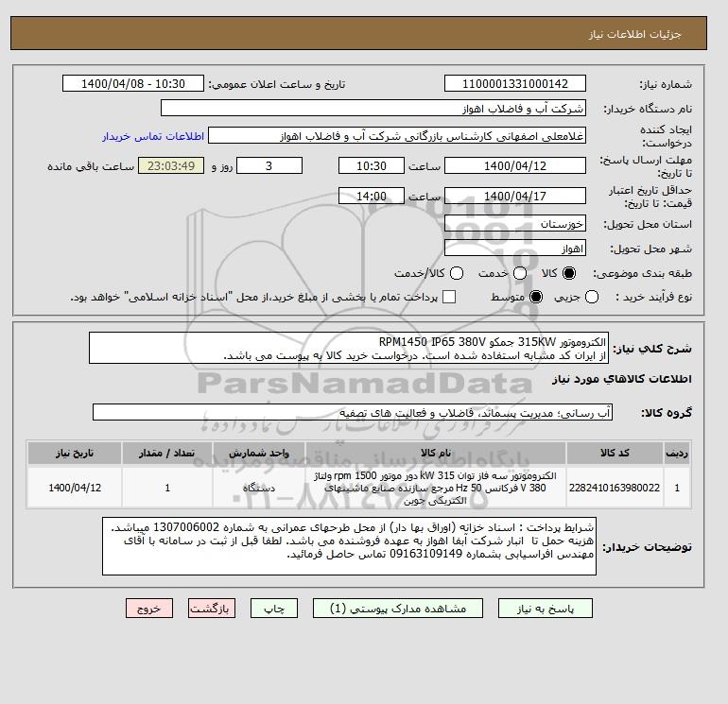Click product code 2282410163980022 cell
728x704 pixels.
[615, 488]
